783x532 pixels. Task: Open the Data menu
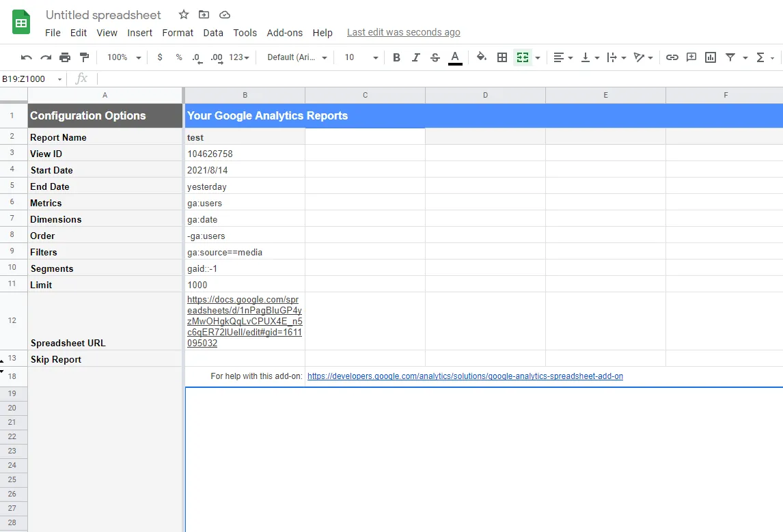(213, 33)
